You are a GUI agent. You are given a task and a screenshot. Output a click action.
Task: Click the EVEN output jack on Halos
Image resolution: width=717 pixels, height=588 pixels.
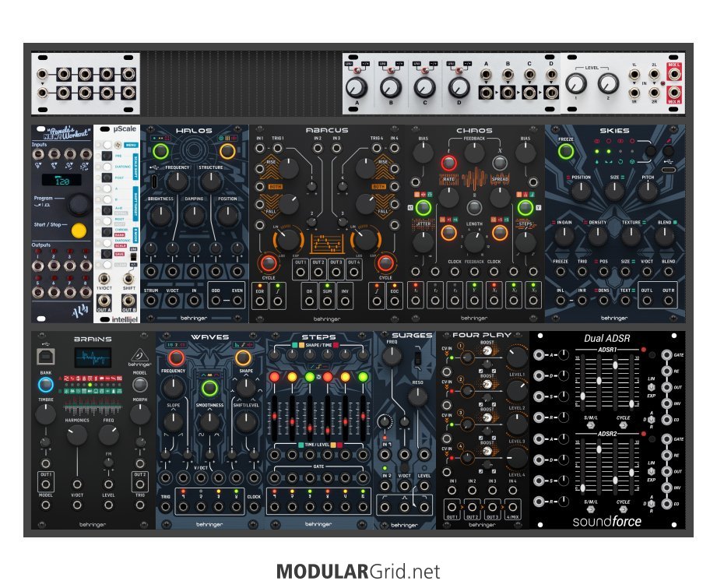237,301
